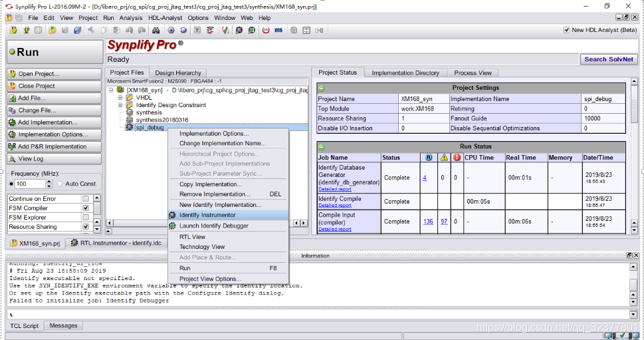Expand the Identify Design Constraint folder
644x340 pixels.
coord(120,105)
